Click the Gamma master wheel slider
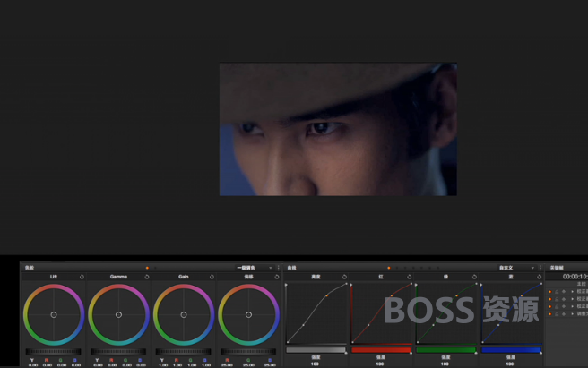 [118, 352]
